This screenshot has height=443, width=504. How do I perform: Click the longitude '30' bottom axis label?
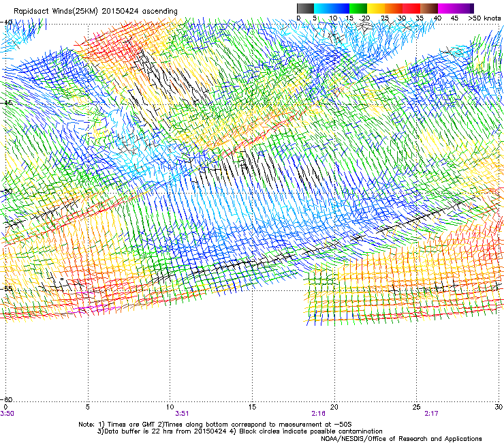(x=499, y=407)
